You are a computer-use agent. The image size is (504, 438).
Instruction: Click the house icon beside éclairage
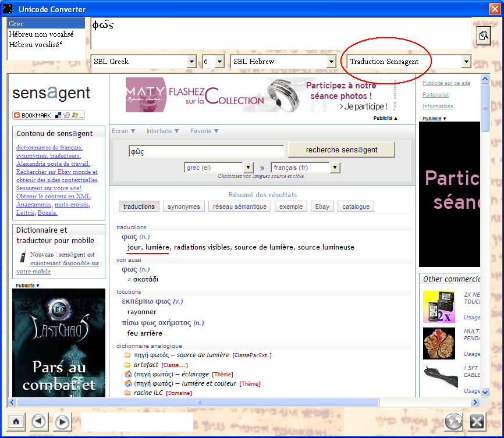(x=128, y=375)
